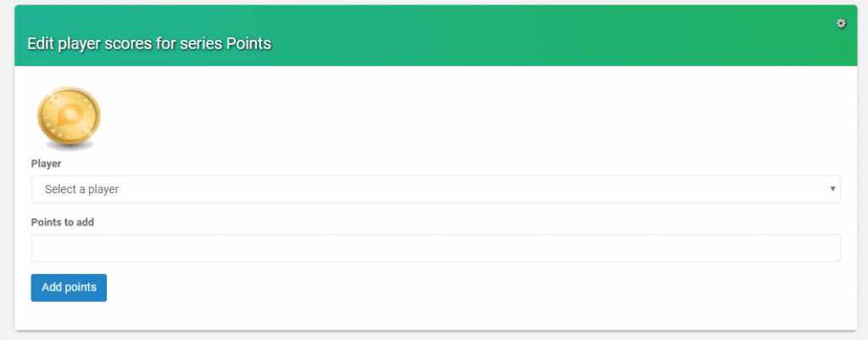Open the settings gear in panel header

pos(841,23)
